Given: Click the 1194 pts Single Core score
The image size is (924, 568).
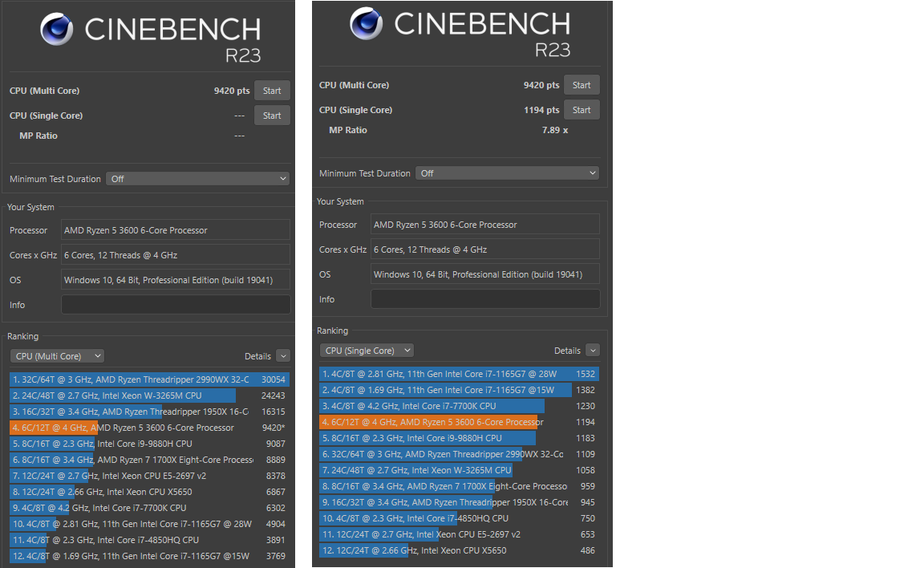Looking at the screenshot, I should (541, 110).
